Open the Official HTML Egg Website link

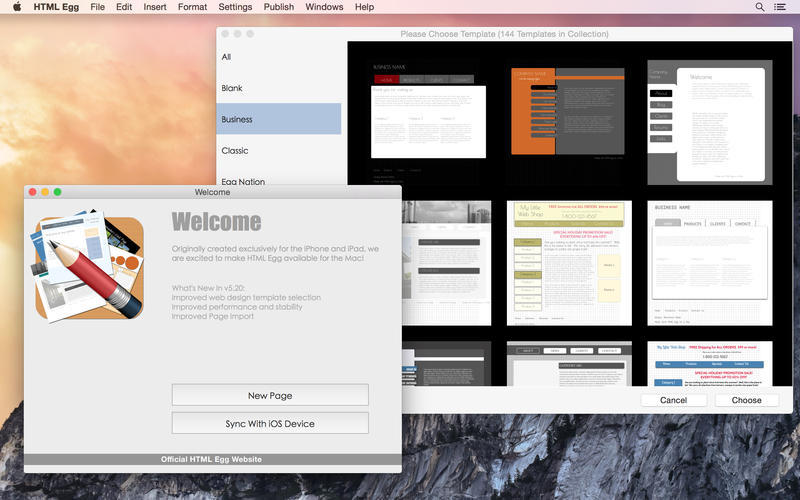212,459
